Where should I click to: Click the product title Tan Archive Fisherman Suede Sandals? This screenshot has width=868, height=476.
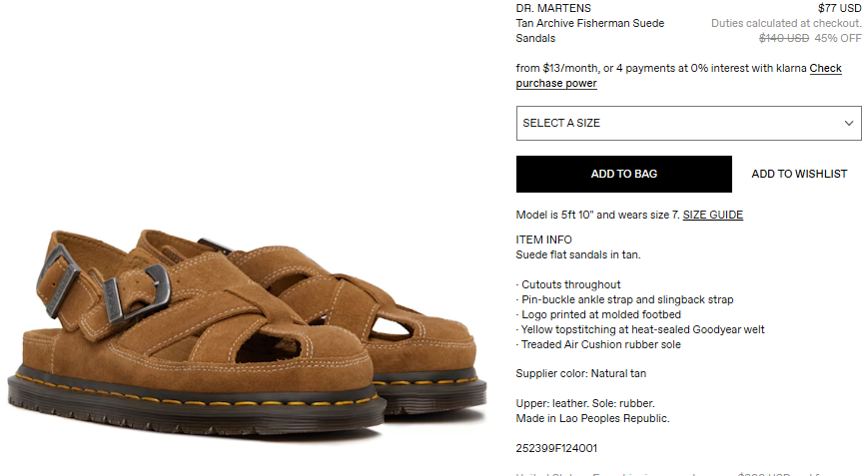[x=590, y=31]
